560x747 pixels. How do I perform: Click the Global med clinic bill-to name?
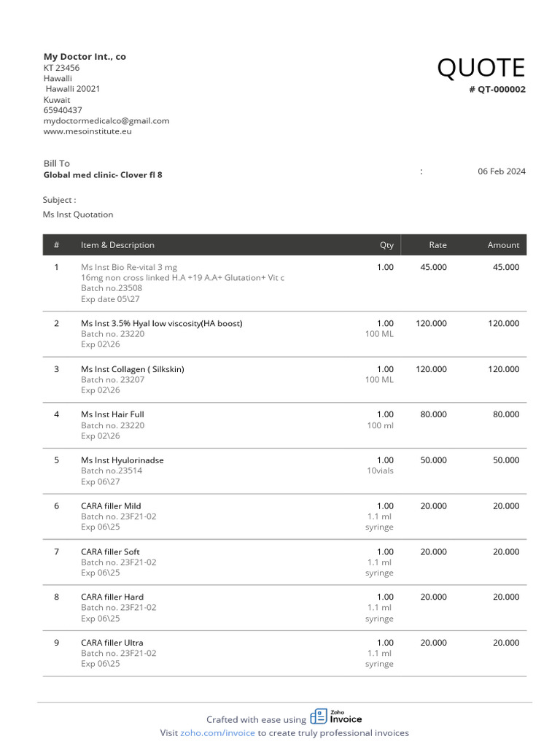tap(103, 175)
